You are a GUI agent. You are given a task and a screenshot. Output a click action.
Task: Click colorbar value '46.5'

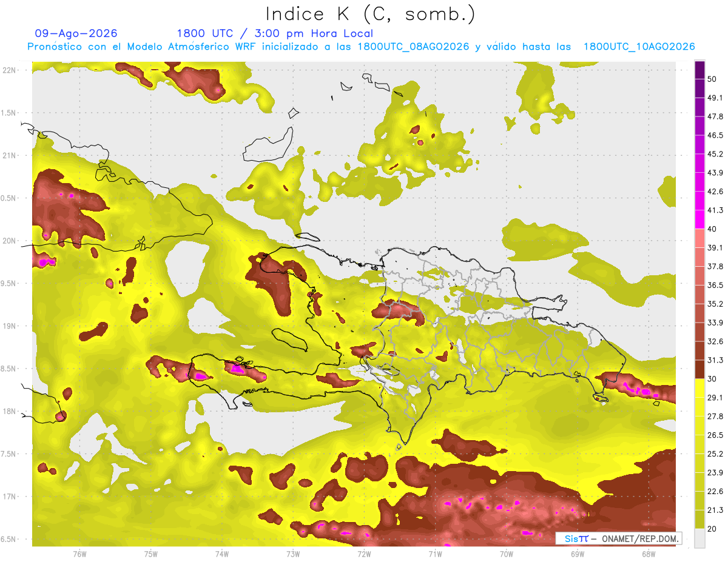coord(715,135)
